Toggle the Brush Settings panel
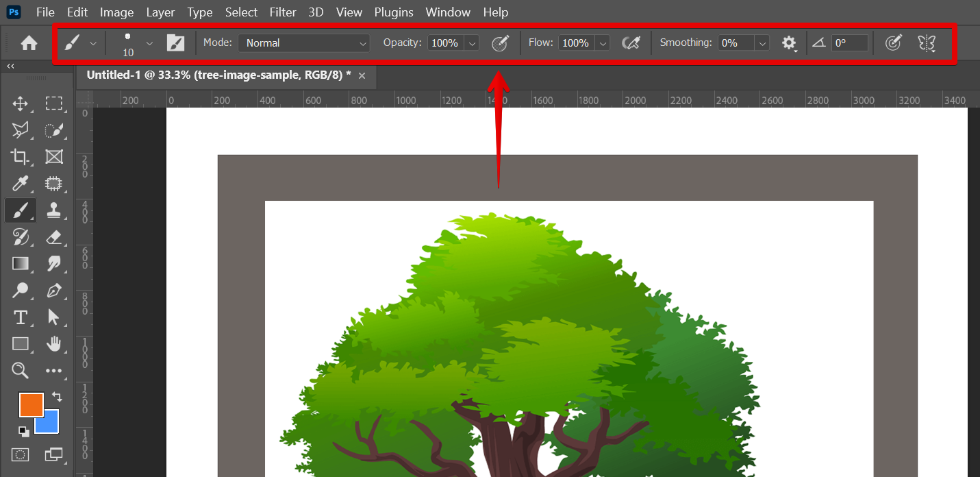Screen dimensions: 980x477 coord(176,43)
